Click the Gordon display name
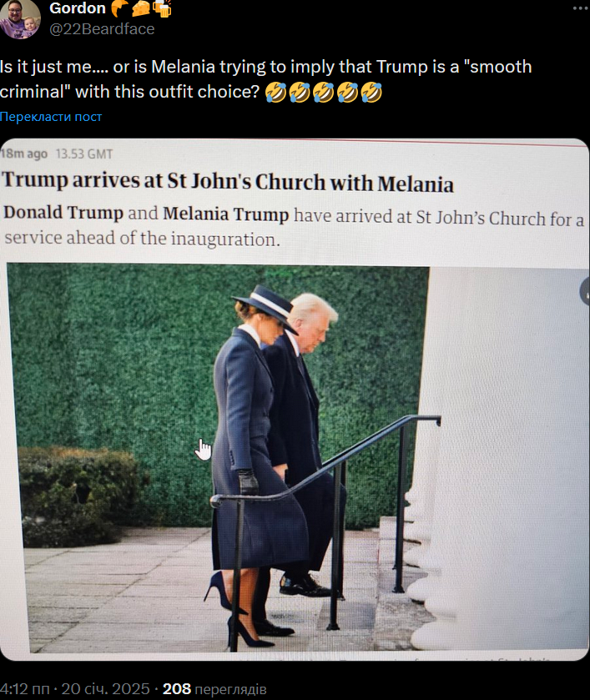The image size is (590, 700). (78, 8)
